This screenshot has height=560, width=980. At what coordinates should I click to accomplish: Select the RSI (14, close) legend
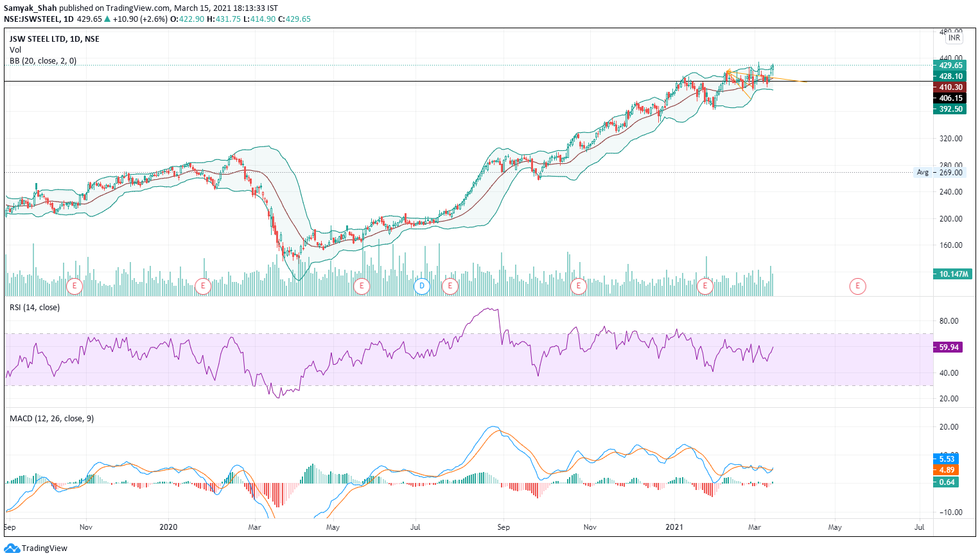click(35, 308)
